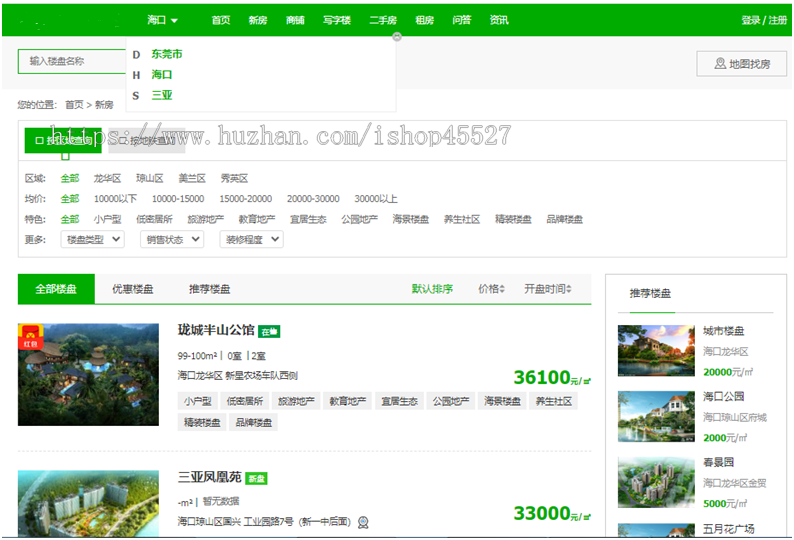Select 默认排序 sort option
The height and width of the screenshot is (540, 794).
click(x=432, y=289)
